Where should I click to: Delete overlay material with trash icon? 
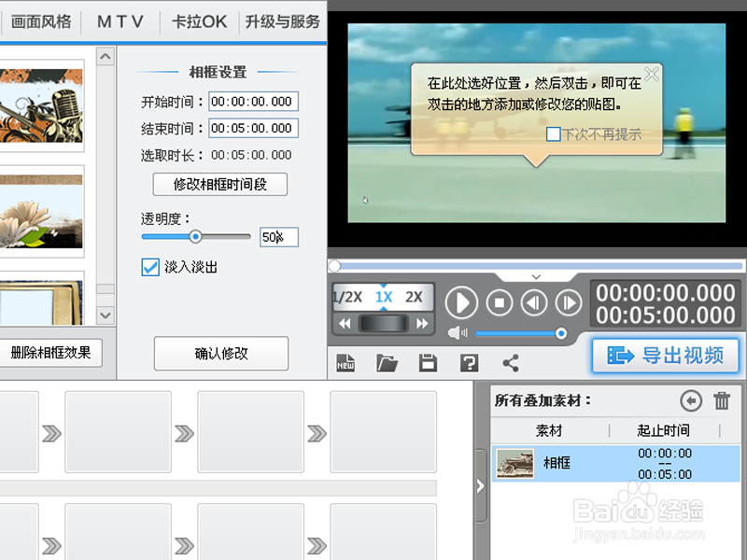722,400
